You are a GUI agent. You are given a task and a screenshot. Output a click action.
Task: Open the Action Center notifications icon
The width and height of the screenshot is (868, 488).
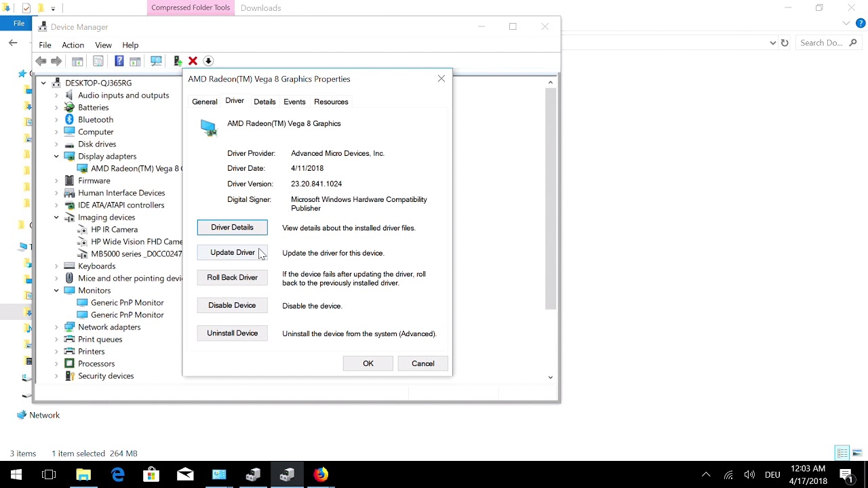(x=846, y=474)
